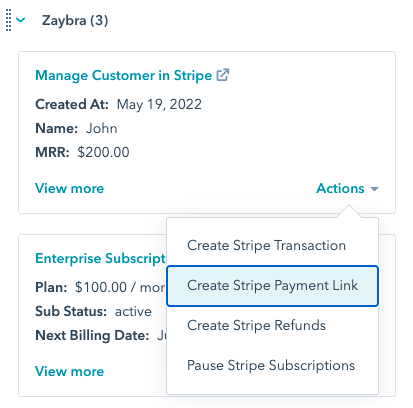Screen dimensions: 413x408
Task: Click the May 19, 2022 created date
Action: coord(159,104)
